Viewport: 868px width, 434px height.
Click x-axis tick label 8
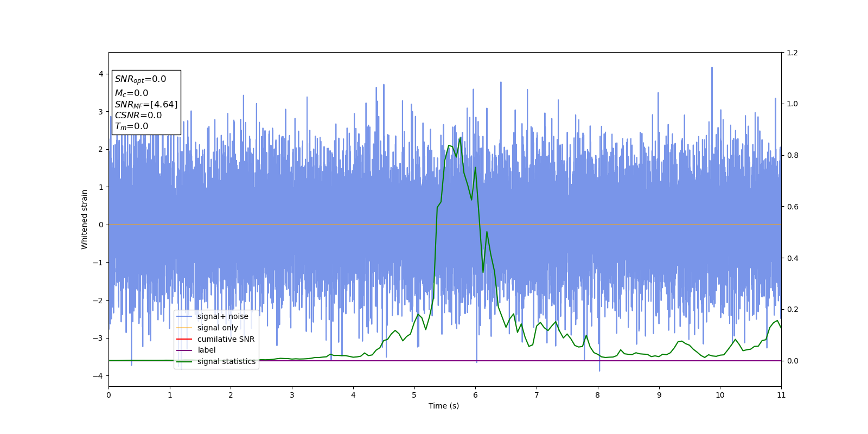598,395
